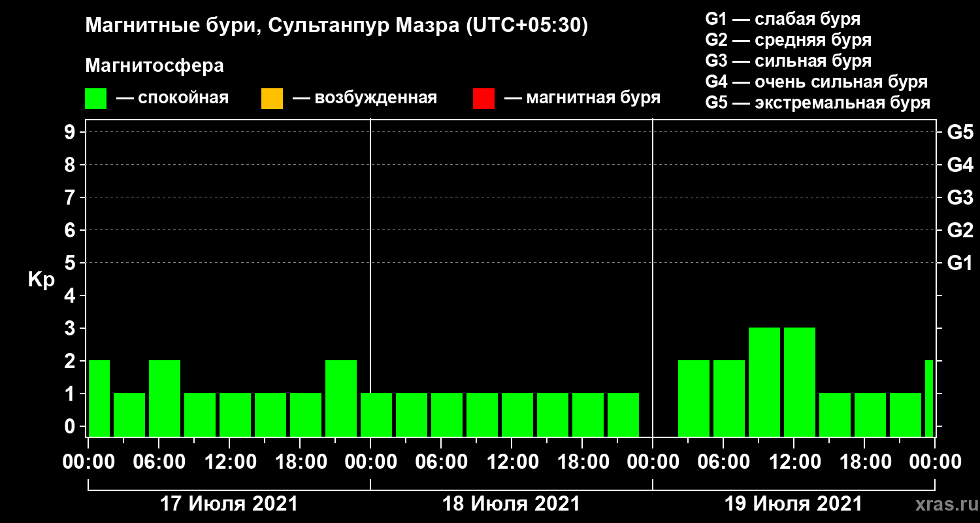Click the 'G3' label on the right axis
Image resolution: width=980 pixels, height=523 pixels.
click(x=960, y=197)
